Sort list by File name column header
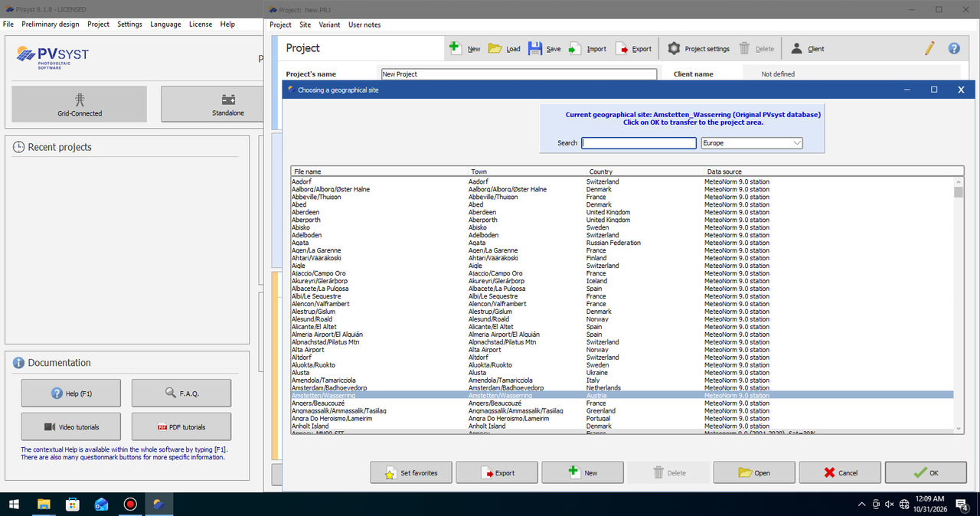Viewport: 980px width, 516px height. [380, 171]
